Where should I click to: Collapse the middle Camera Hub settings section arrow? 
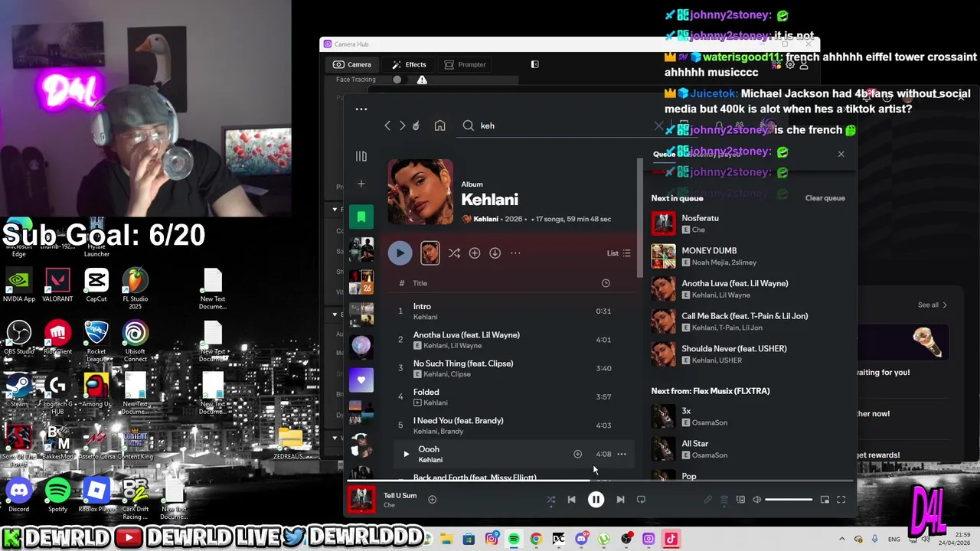pos(335,315)
